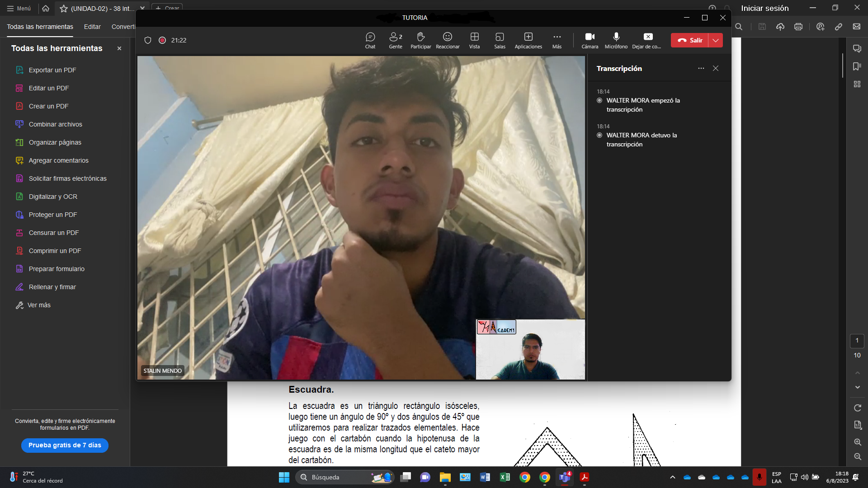Open the Chat panel in meeting
868x488 pixels.
[370, 40]
